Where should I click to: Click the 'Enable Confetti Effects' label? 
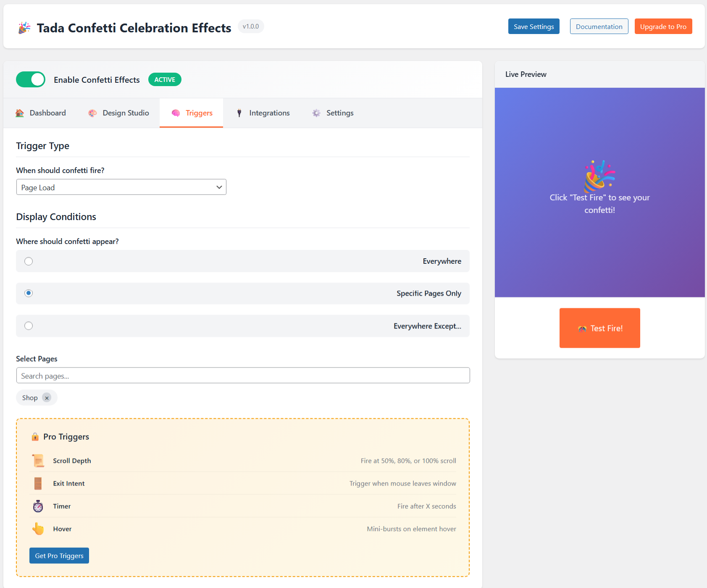tap(97, 80)
